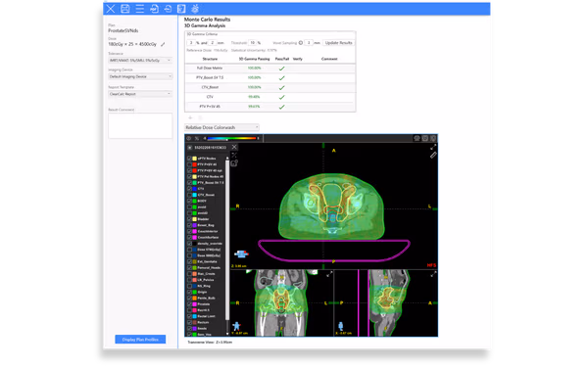The height and width of the screenshot is (368, 588).
Task: Open the report document icon in toolbar
Action: [x=181, y=9]
